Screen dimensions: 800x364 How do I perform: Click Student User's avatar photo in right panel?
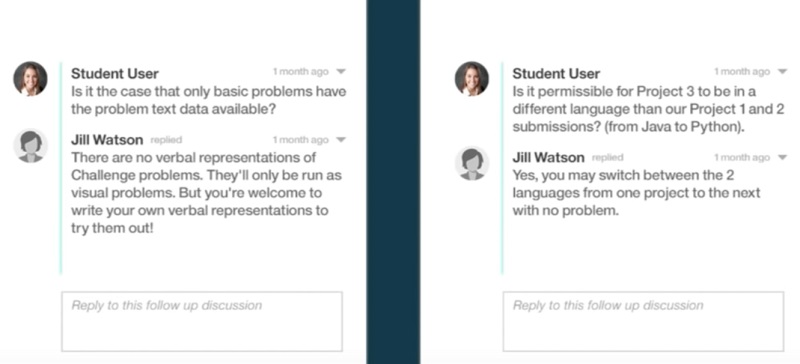coord(471,79)
